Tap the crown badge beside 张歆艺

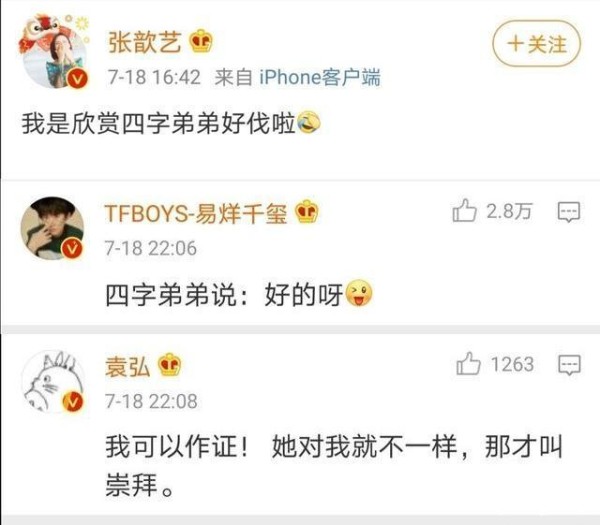201,41
